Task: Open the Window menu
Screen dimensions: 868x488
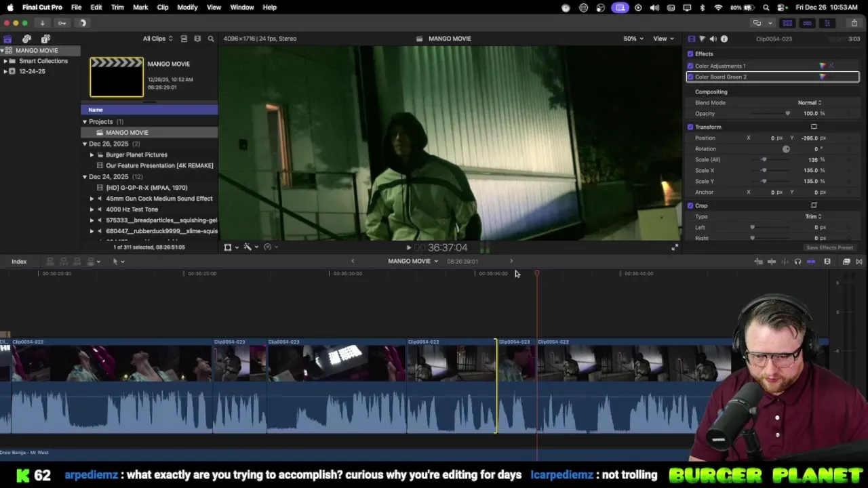Action: (x=242, y=7)
